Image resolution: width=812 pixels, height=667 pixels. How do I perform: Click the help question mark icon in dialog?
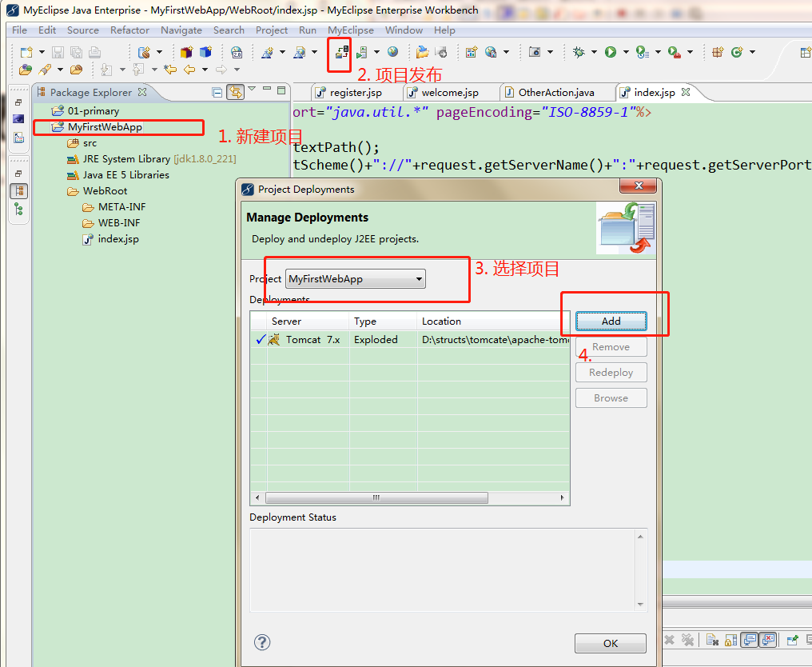[x=262, y=642]
